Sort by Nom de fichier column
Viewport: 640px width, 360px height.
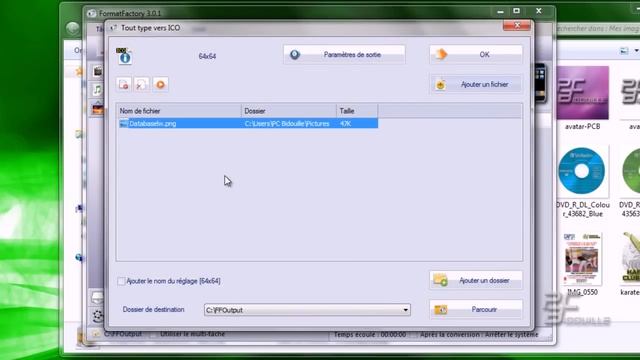[x=179, y=111]
